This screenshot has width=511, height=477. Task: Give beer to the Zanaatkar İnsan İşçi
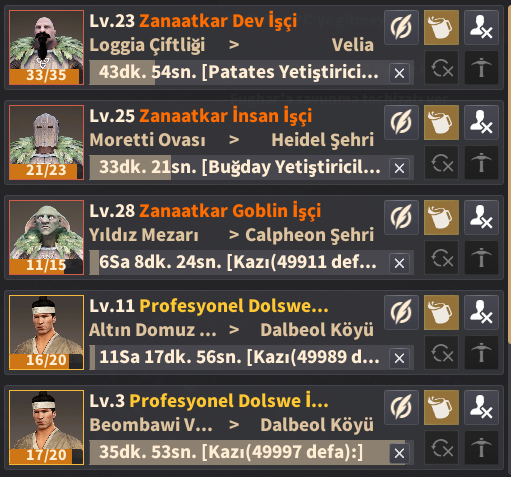point(441,122)
